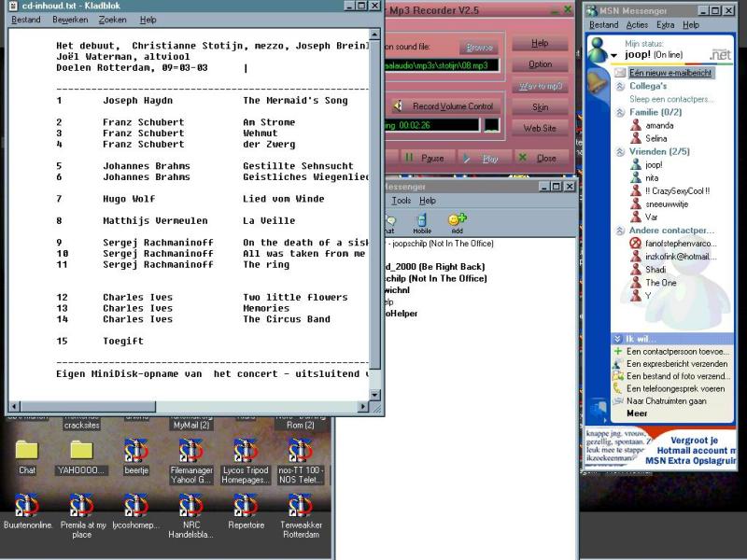Click the speaker icon beside Record Volume Control
The width and height of the screenshot is (747, 560).
[399, 105]
